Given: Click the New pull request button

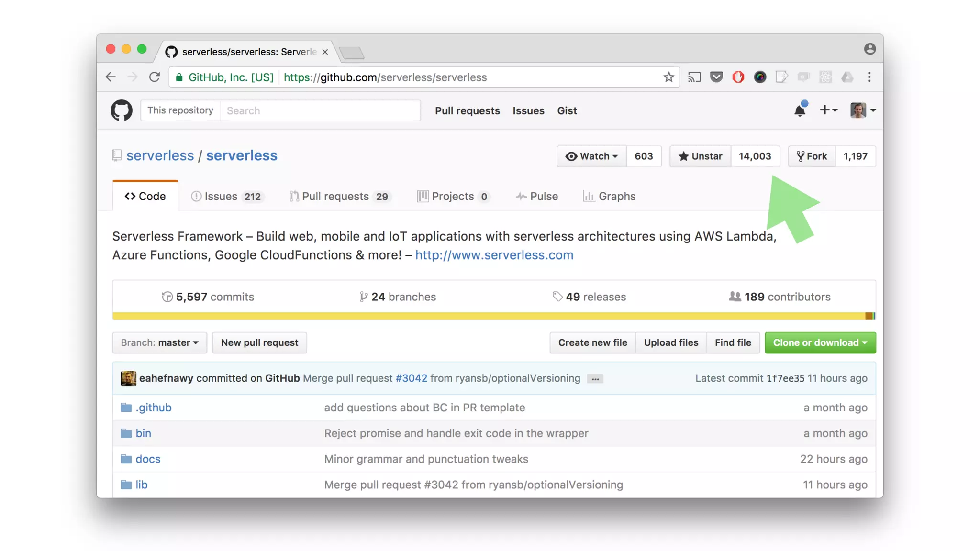Looking at the screenshot, I should 259,343.
